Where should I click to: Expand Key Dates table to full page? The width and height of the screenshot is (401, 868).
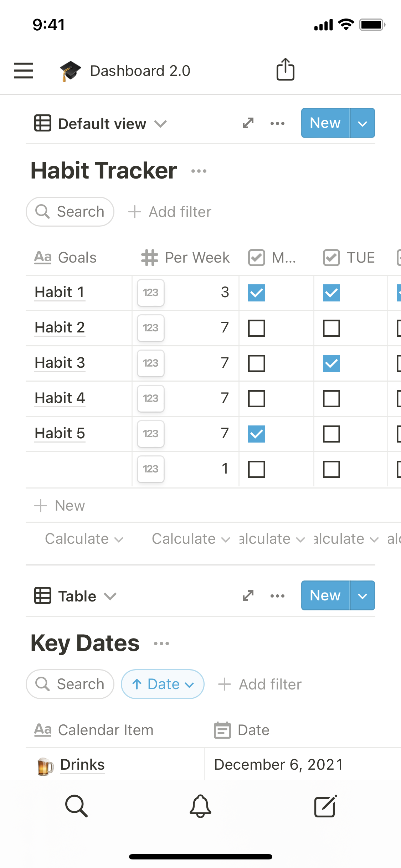pos(248,595)
